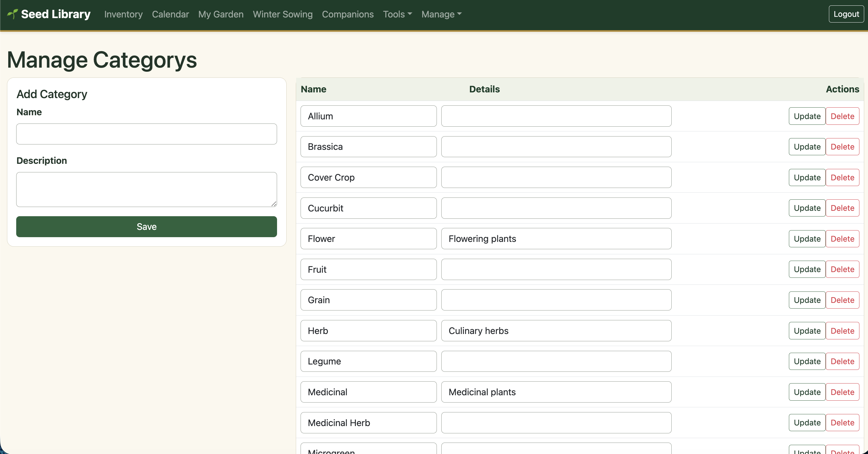868x454 pixels.
Task: Delete the Medicinal Herb category
Action: 842,423
